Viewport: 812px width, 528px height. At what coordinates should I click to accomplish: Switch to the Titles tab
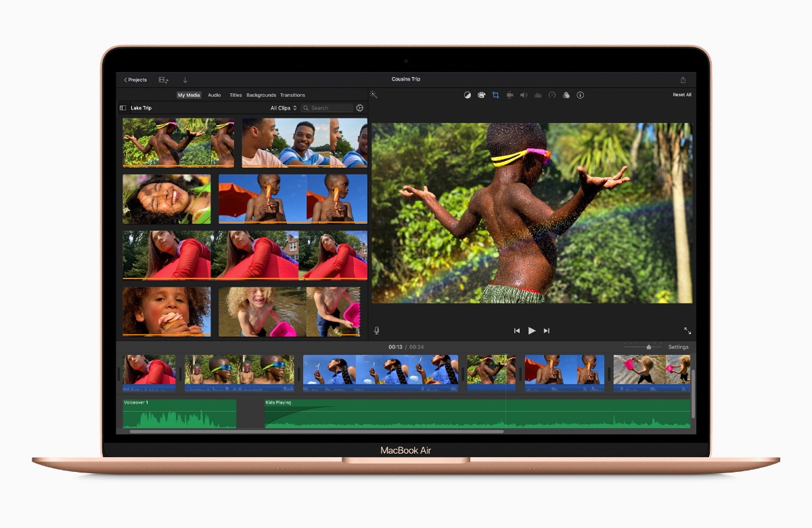(x=235, y=95)
